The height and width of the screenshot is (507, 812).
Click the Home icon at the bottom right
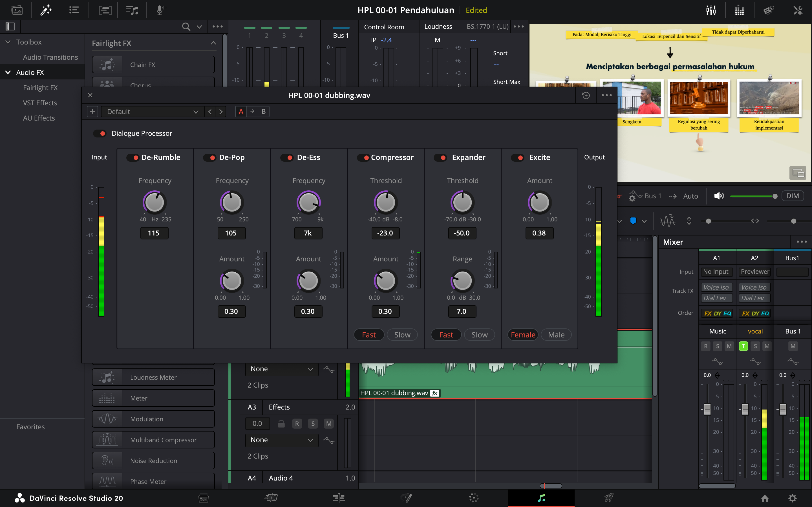pos(765,498)
